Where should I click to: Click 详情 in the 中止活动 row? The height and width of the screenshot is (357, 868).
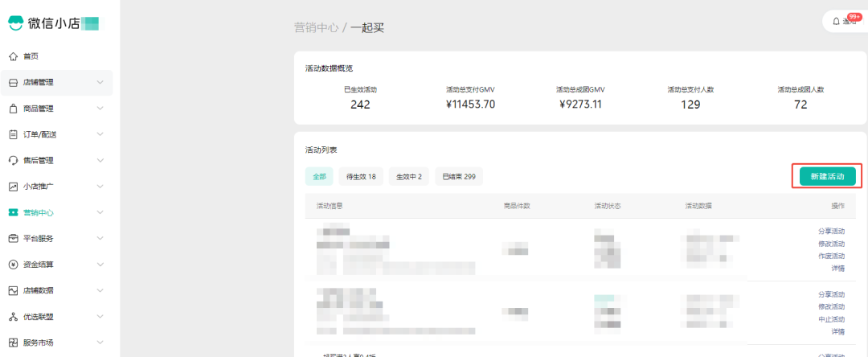point(837,331)
